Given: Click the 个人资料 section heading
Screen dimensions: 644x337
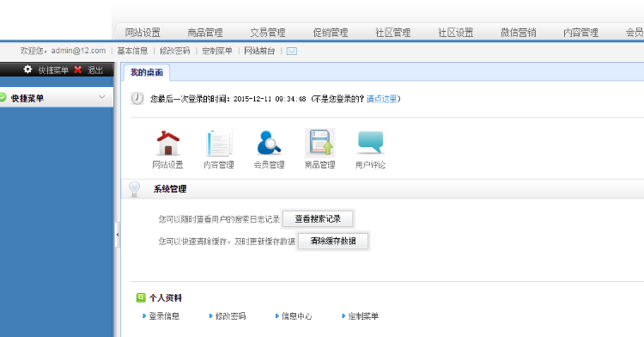Looking at the screenshot, I should [166, 298].
